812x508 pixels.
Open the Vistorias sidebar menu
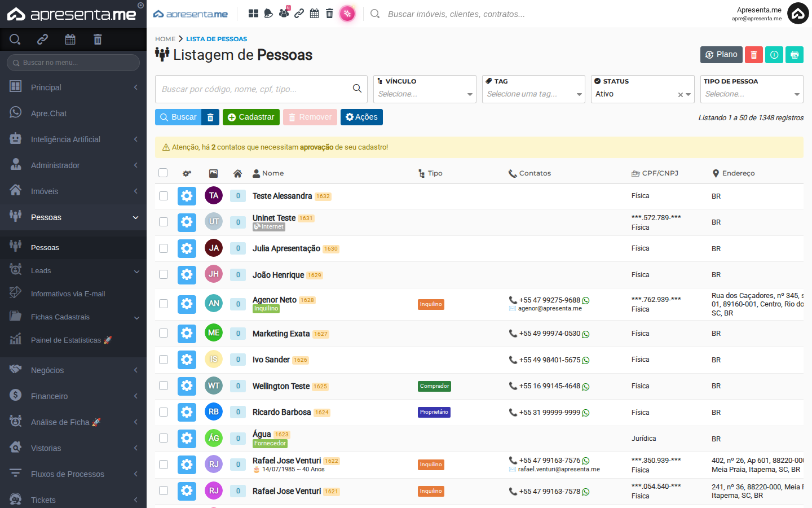(x=73, y=448)
